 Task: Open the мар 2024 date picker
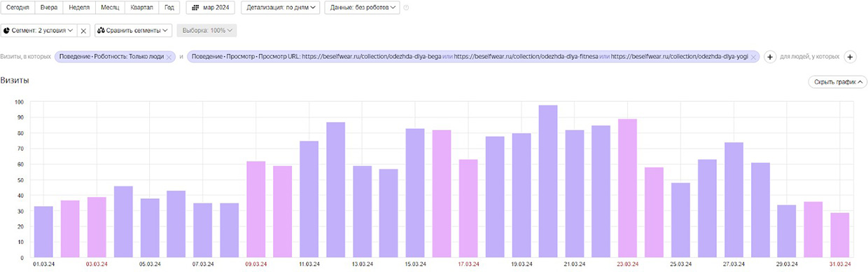coord(211,8)
